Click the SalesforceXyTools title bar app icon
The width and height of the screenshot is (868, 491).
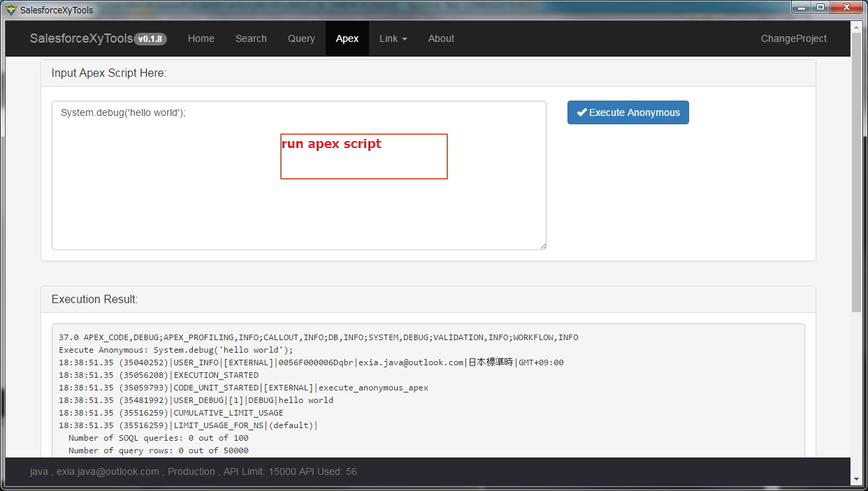tap(10, 10)
